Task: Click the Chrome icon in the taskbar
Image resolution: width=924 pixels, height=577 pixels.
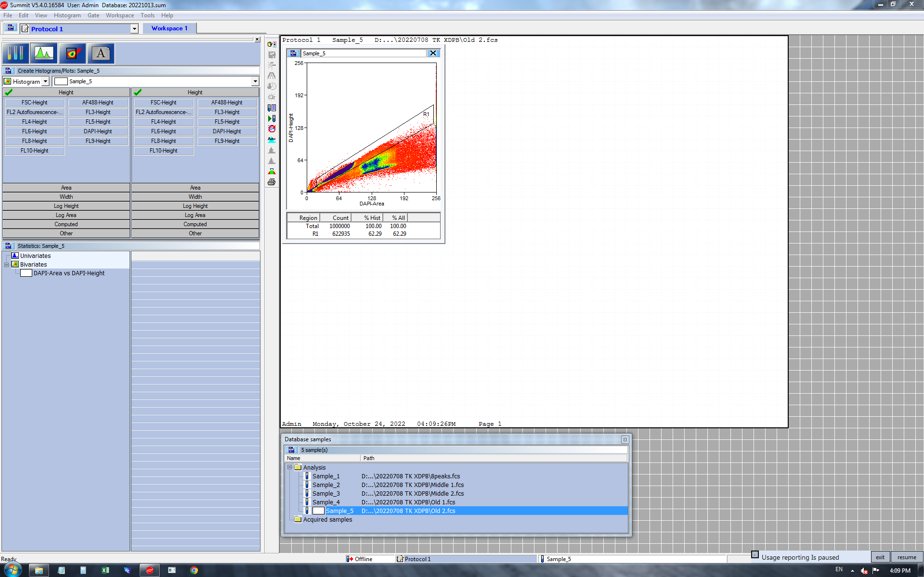Action: pos(194,570)
